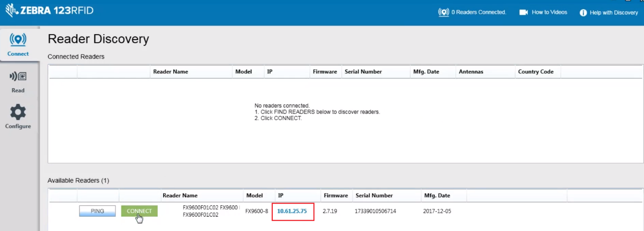Click Model header in Available Readers table
The width and height of the screenshot is (644, 231).
click(254, 195)
